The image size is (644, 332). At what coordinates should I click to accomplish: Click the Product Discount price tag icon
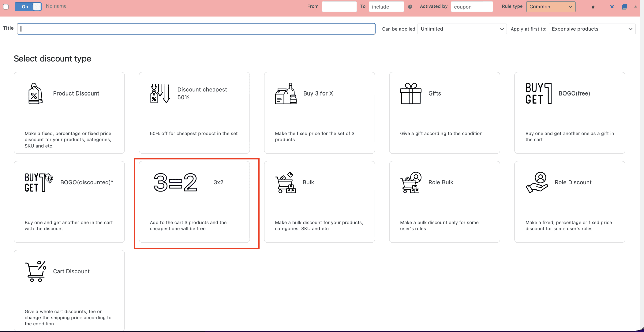pos(35,93)
